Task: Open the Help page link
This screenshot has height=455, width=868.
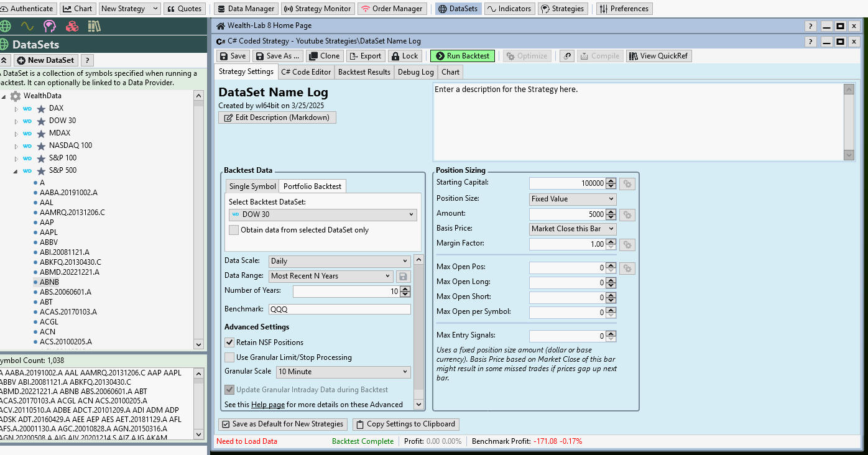Action: coord(268,405)
